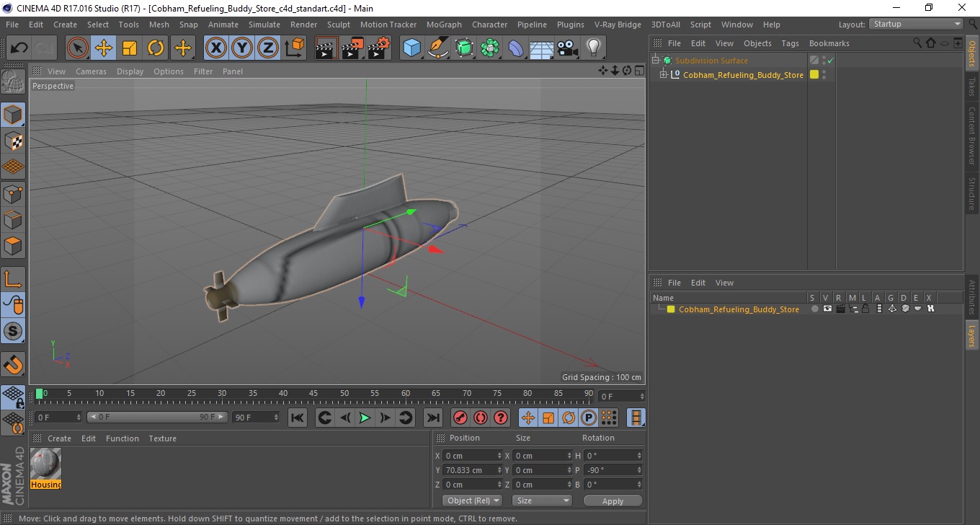
Task: Switch to Texture mode
Action: 13,141
